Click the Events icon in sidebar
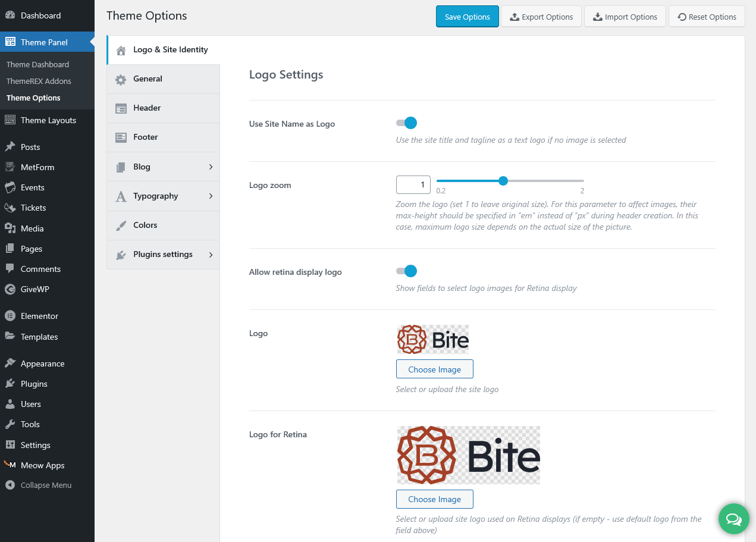 [x=10, y=187]
